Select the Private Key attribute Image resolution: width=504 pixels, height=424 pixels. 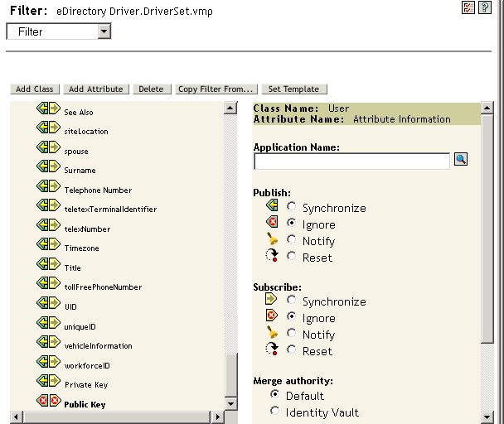pyautogui.click(x=85, y=384)
